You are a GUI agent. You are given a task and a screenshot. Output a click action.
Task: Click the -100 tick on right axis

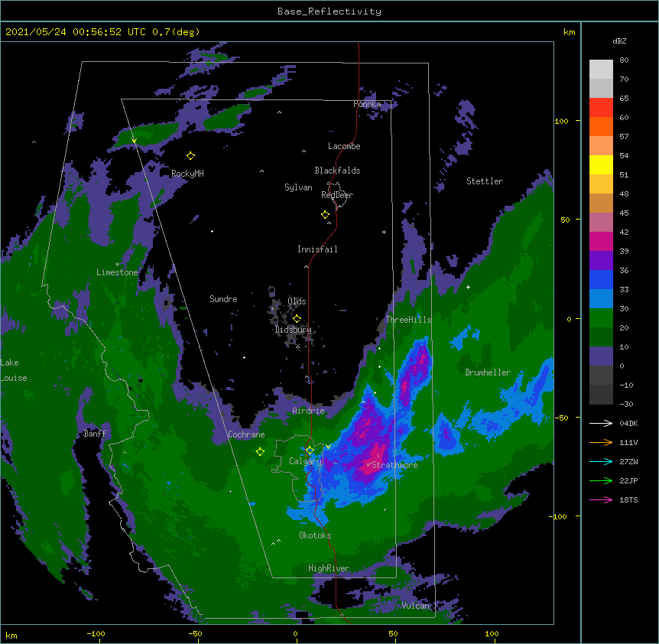559,516
